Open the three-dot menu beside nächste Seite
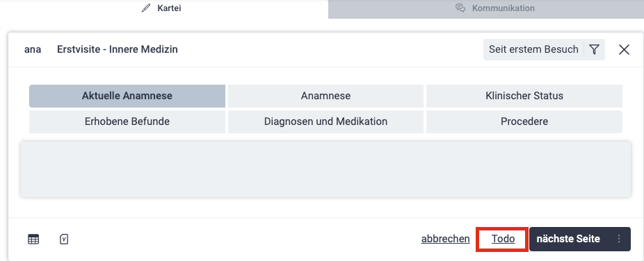This screenshot has height=261, width=644. 619,239
